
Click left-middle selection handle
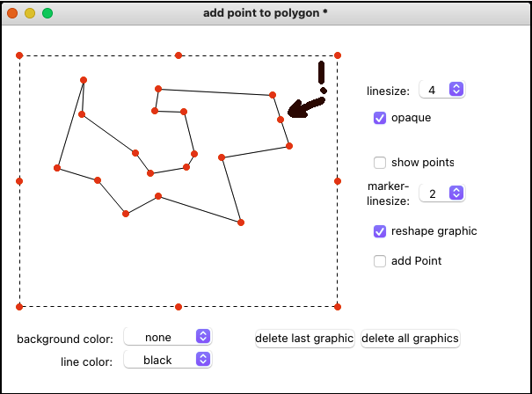pyautogui.click(x=19, y=181)
